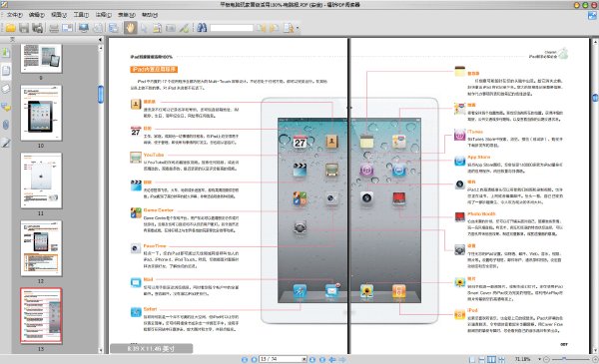Viewport: 599px width, 364px height.
Task: Collapse the navigation panel with arrow
Action: (x=101, y=39)
